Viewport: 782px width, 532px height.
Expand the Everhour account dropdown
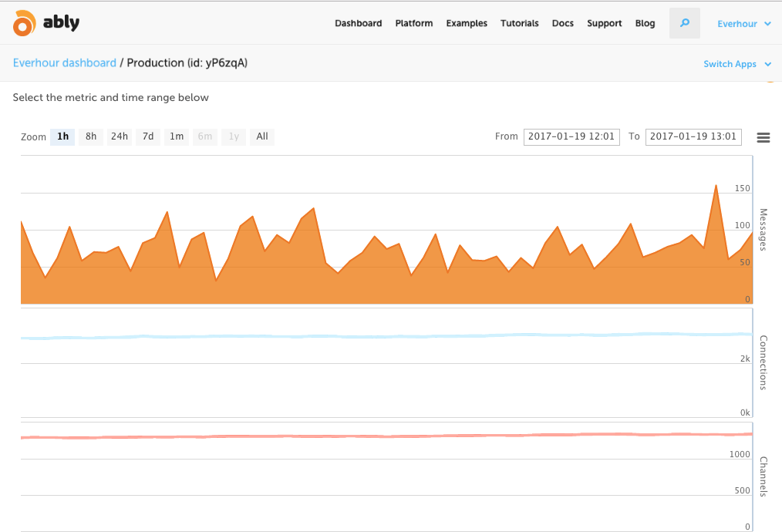743,24
